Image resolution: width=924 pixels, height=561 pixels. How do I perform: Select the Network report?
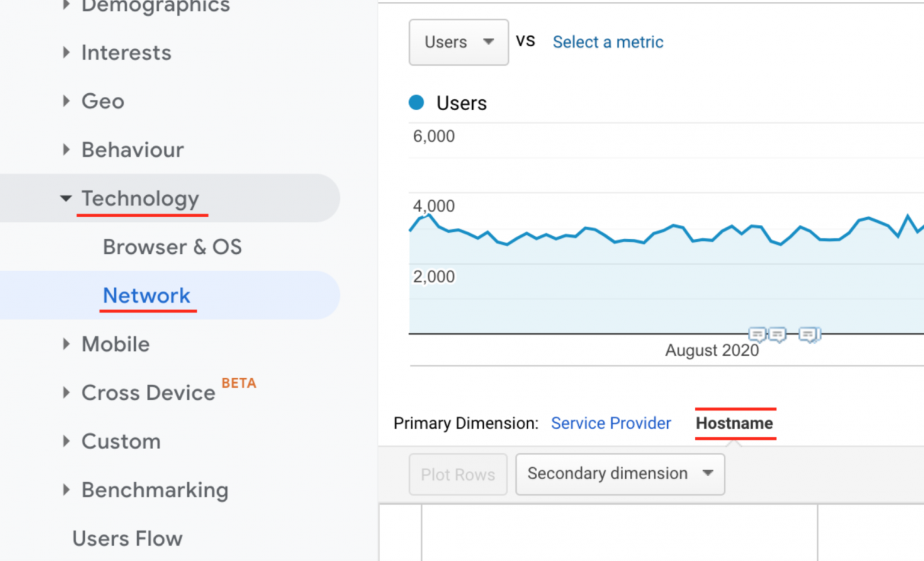[x=147, y=296]
